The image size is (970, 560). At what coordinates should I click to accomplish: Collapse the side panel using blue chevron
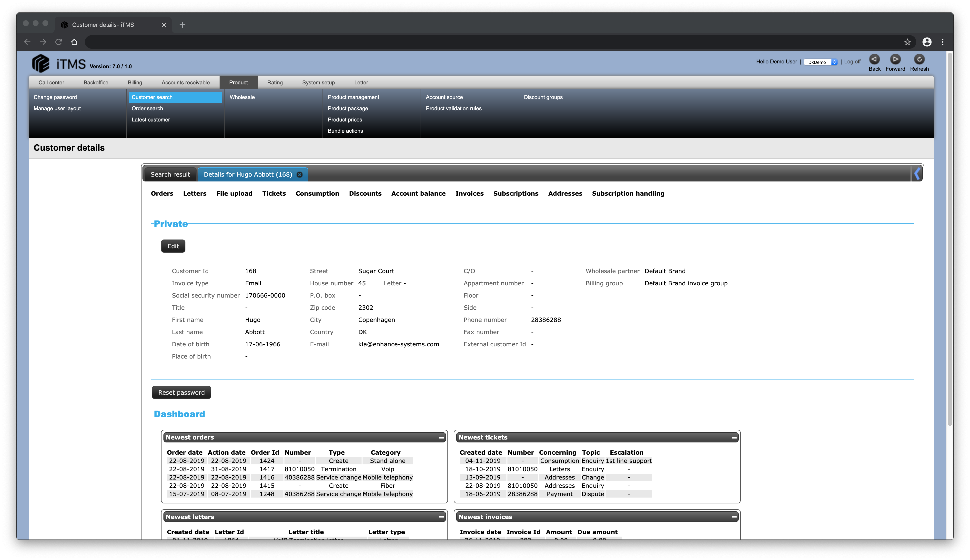click(917, 174)
